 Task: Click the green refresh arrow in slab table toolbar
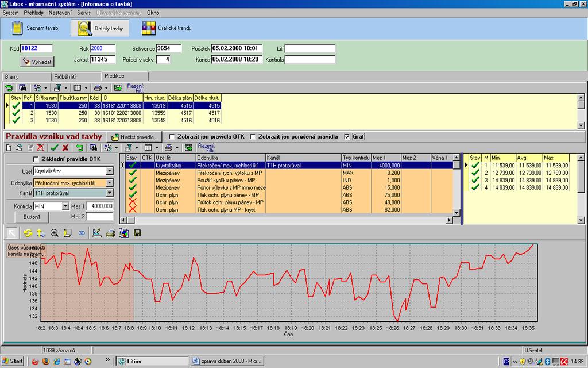pyautogui.click(x=9, y=88)
